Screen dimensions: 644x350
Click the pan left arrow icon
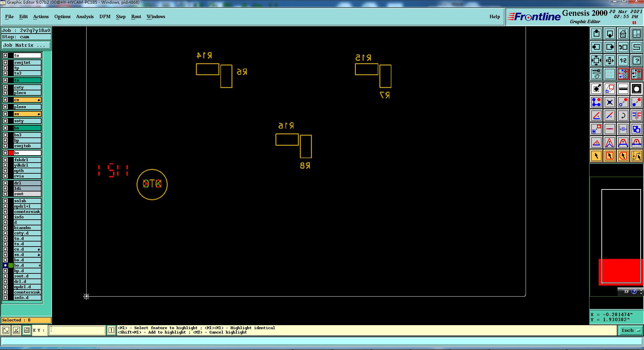point(596,47)
